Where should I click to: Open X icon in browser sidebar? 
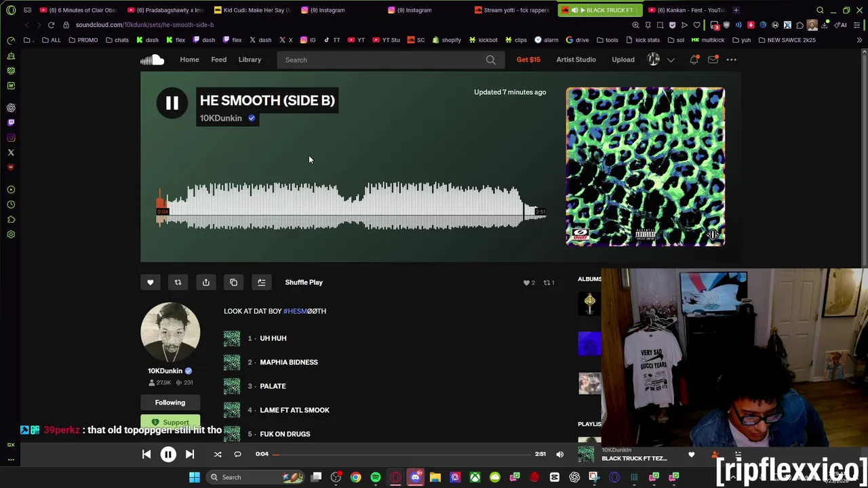point(11,152)
